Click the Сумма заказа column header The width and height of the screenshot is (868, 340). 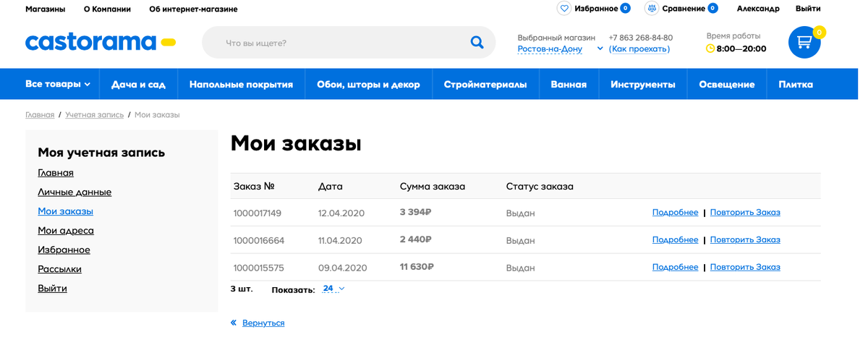433,187
